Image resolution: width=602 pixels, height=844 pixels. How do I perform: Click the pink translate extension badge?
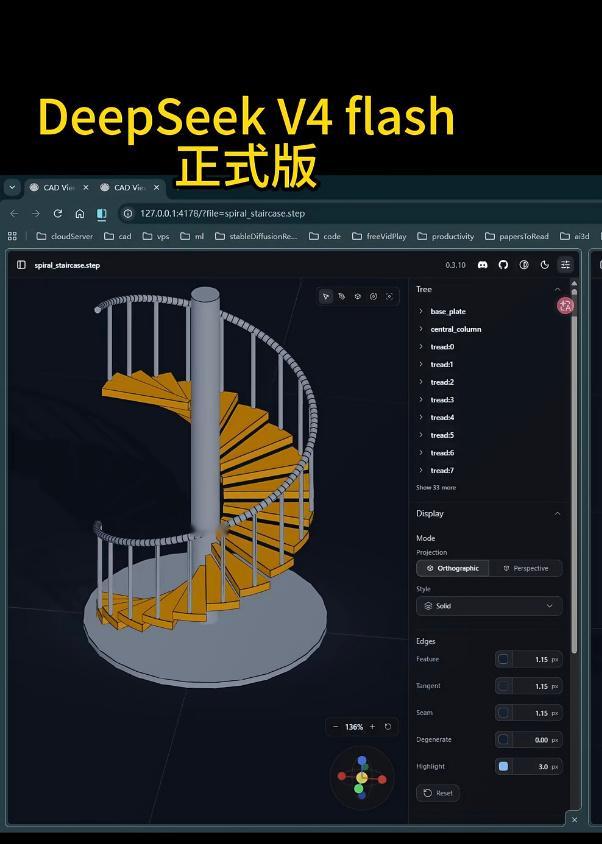(565, 306)
